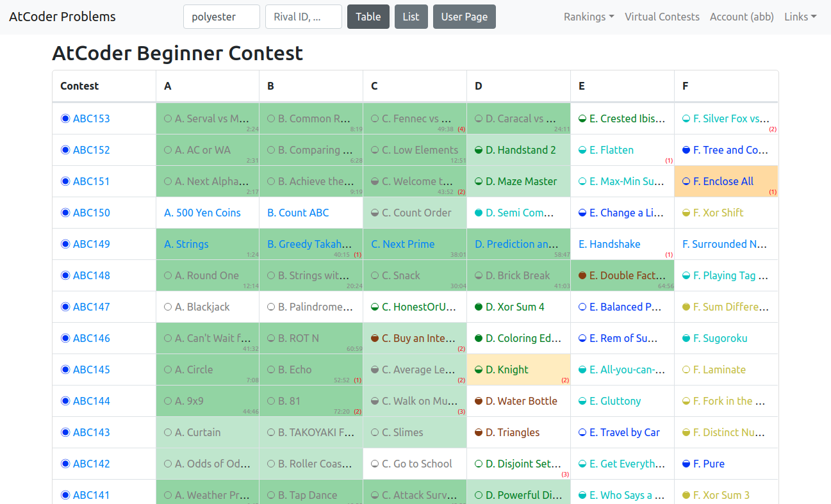This screenshot has width=831, height=504.
Task: Click the difficulty circle beside D. Knight
Action: coord(479,370)
